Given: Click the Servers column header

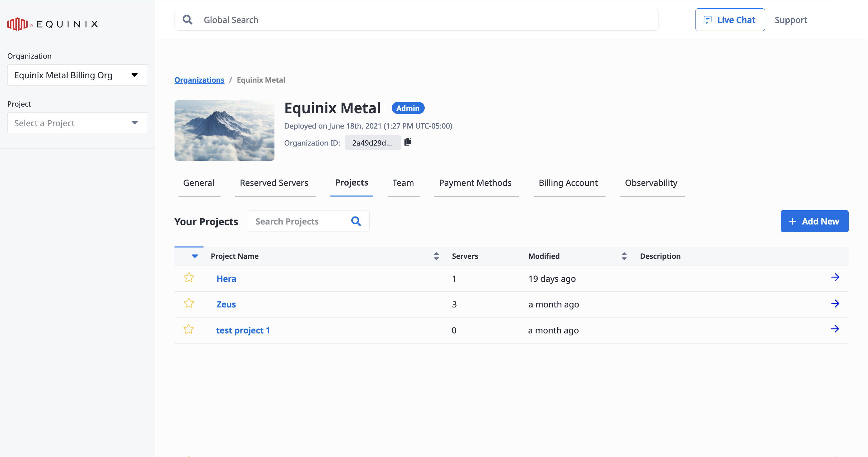Looking at the screenshot, I should pyautogui.click(x=465, y=256).
